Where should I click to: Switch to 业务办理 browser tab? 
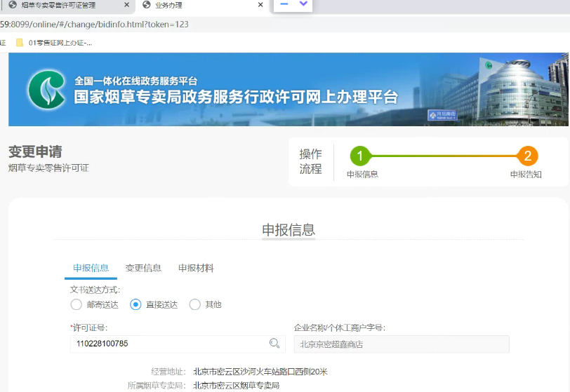[201, 5]
